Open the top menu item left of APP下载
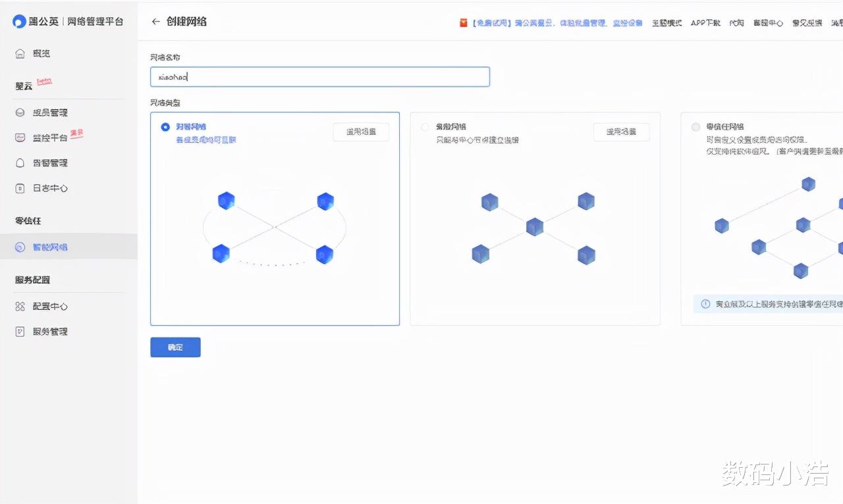 [666, 22]
